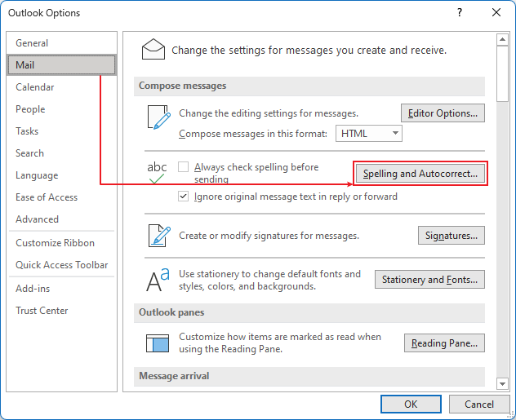Image resolution: width=516 pixels, height=420 pixels.
Task: Go to the Trust Center section
Action: pos(42,311)
